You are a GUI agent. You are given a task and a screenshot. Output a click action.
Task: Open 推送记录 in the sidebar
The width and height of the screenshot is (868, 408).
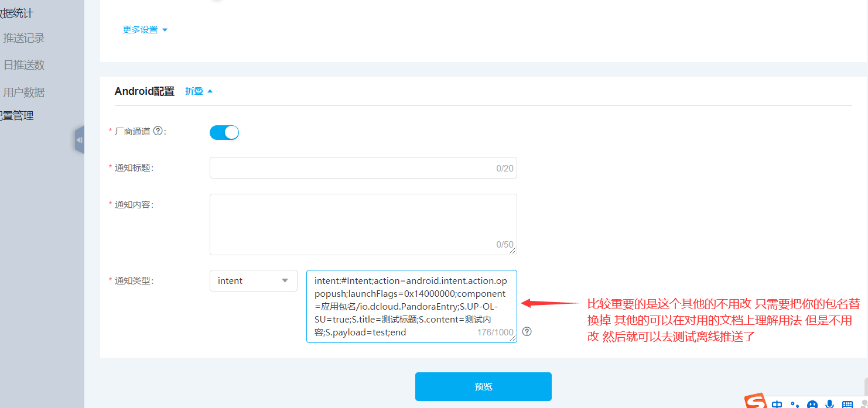pyautogui.click(x=24, y=38)
